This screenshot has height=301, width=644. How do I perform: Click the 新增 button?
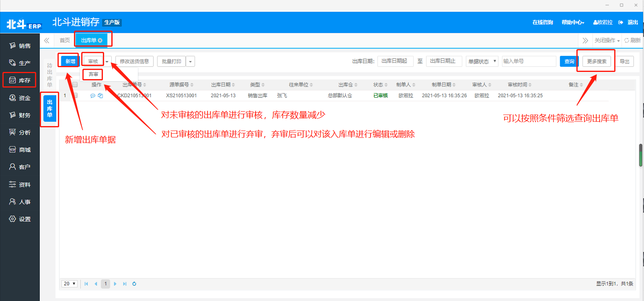coord(70,62)
